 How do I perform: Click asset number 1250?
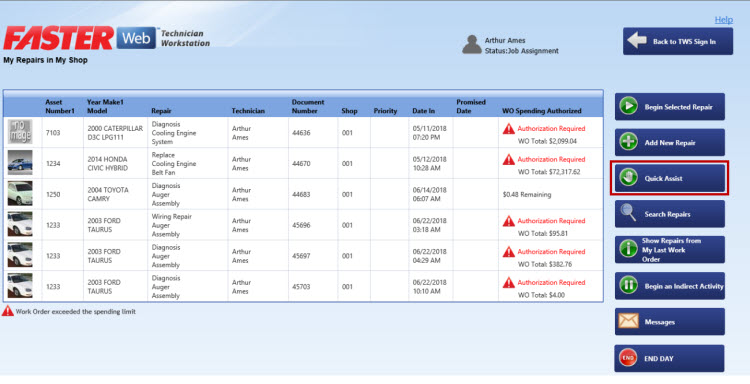53,195
